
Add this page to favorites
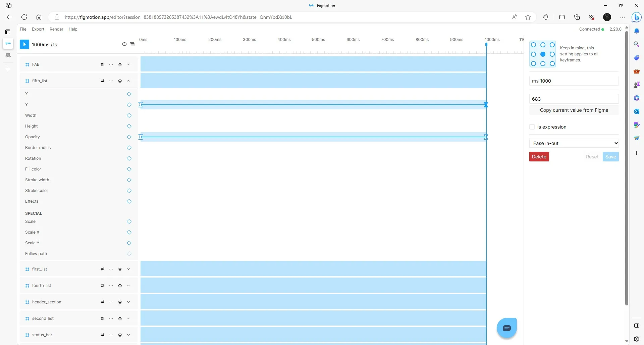pos(528,17)
